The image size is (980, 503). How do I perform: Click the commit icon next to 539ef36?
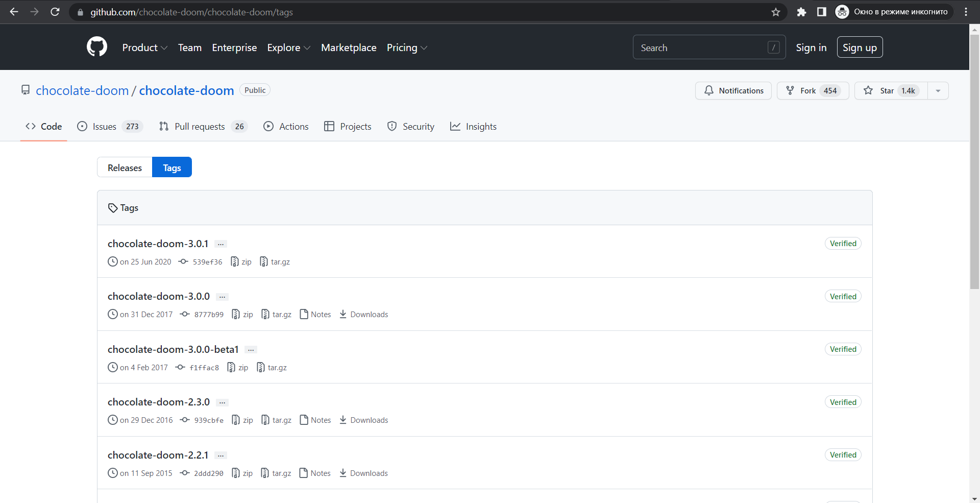(x=183, y=261)
